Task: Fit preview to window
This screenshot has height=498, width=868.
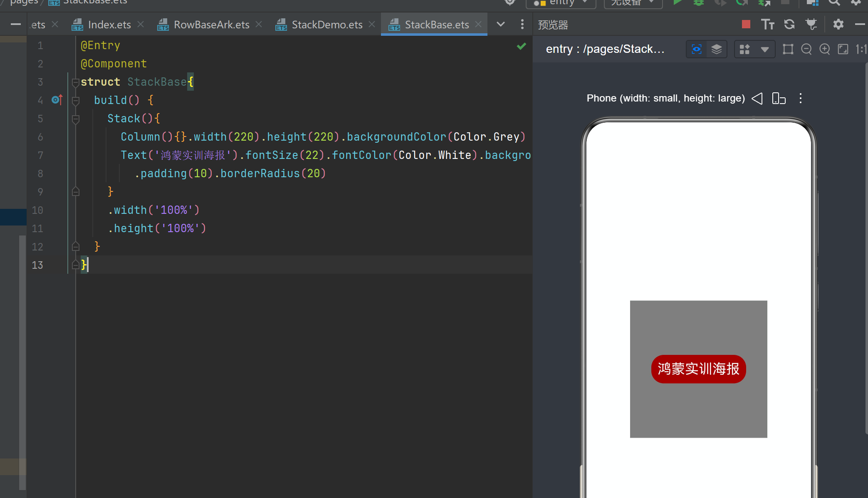Action: point(843,49)
